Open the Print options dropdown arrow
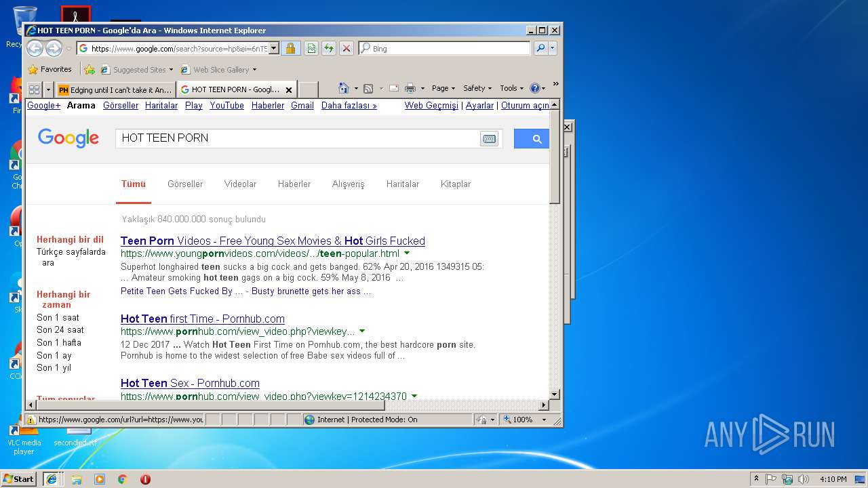The image size is (868, 488). [422, 88]
